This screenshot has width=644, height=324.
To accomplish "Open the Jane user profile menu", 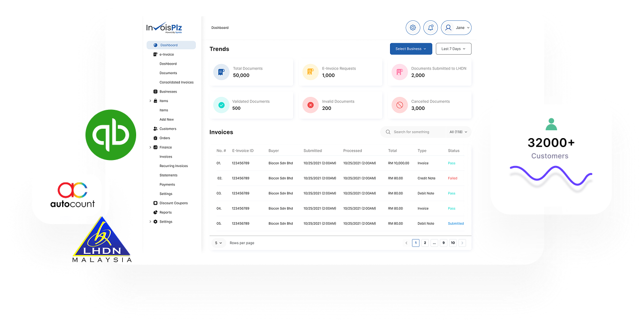I will [x=456, y=28].
